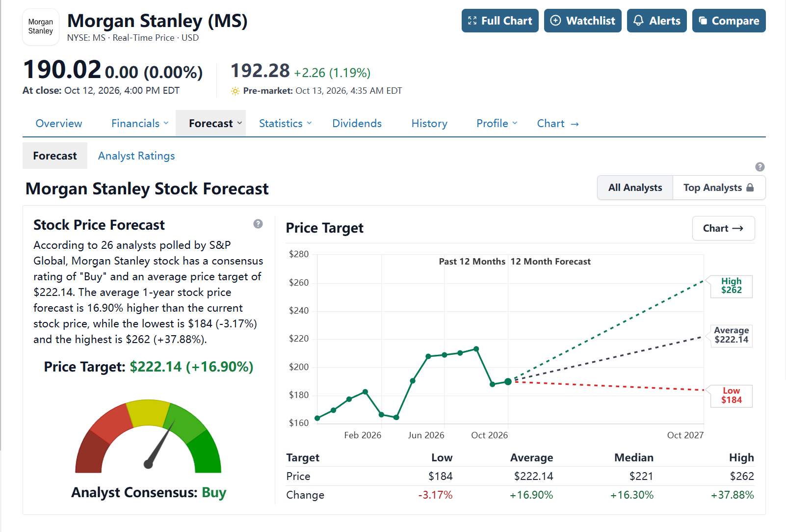
Task: Click the current price dot on chart
Action: point(508,381)
